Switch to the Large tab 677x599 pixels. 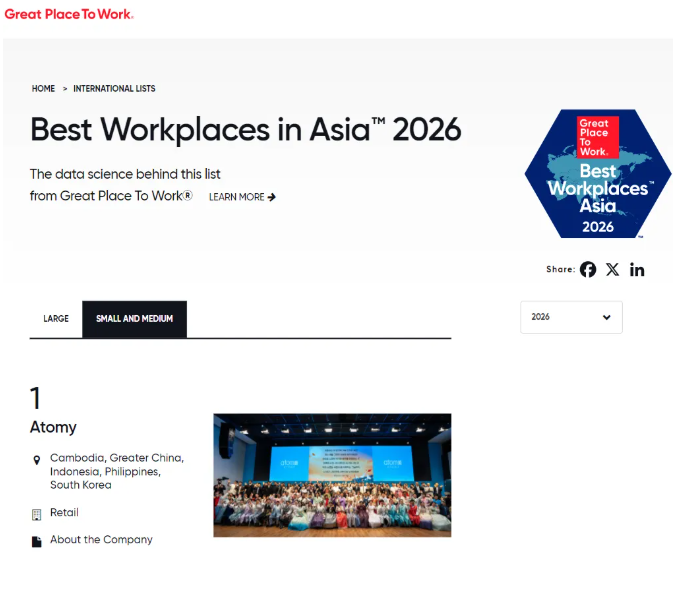56,319
